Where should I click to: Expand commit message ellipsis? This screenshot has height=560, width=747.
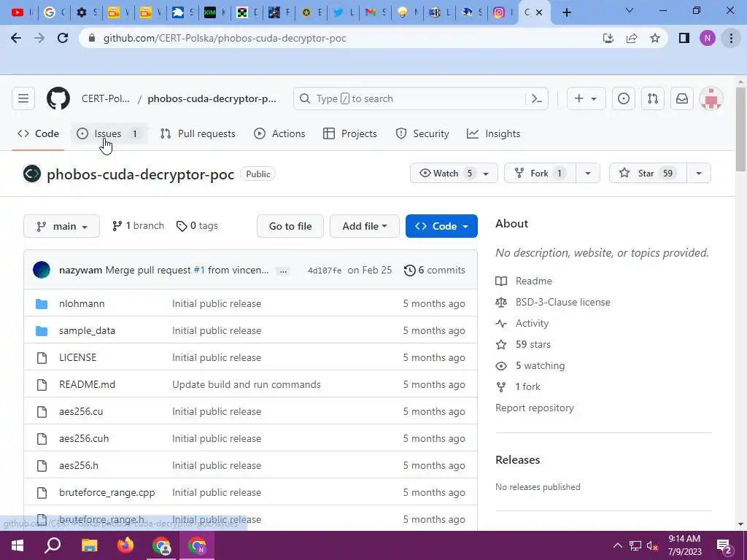tap(284, 271)
